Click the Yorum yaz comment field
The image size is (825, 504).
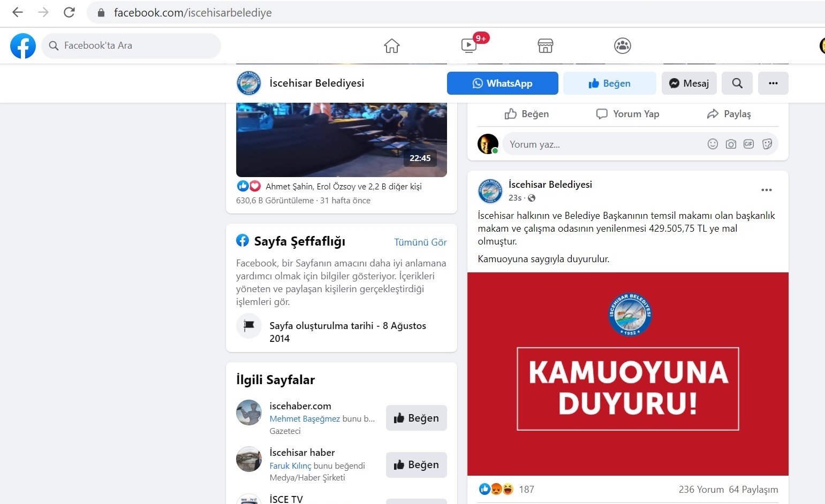[600, 144]
